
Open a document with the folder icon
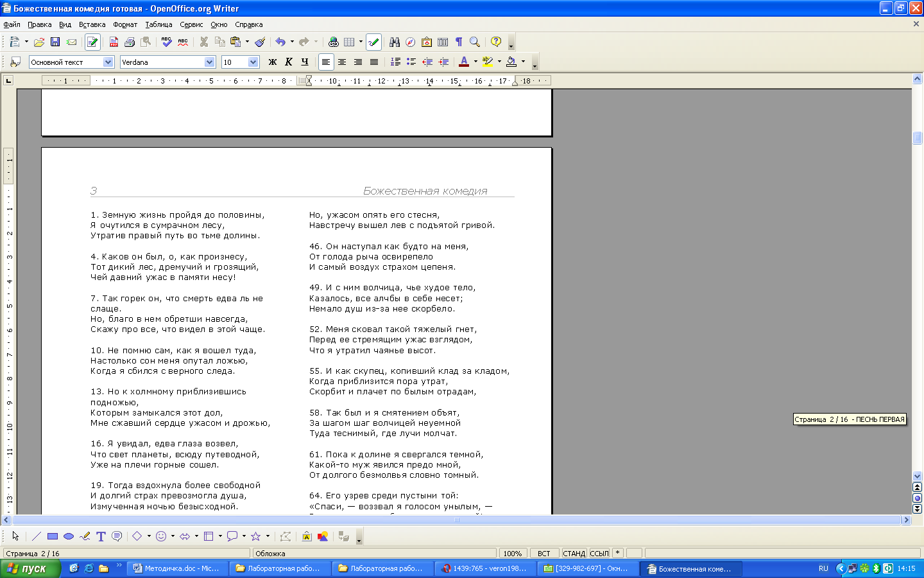(x=39, y=42)
